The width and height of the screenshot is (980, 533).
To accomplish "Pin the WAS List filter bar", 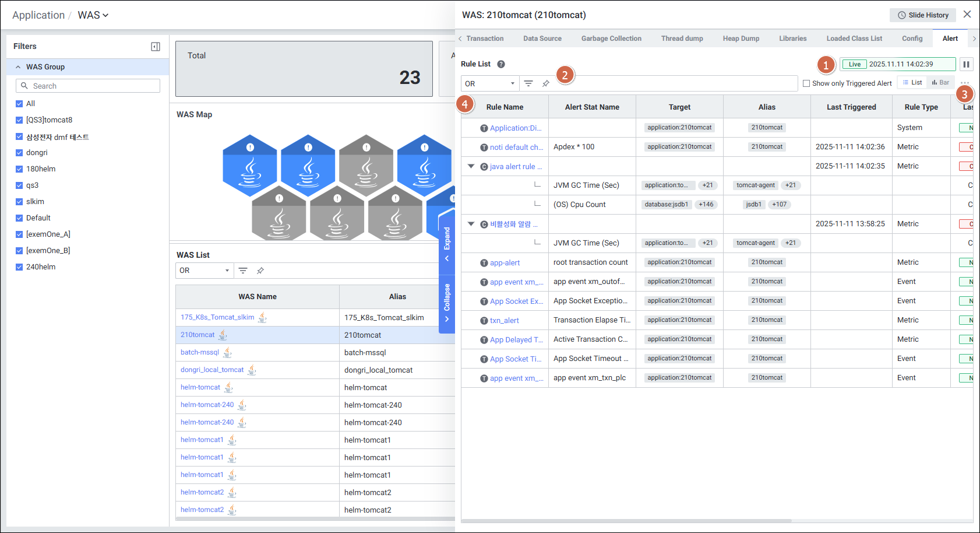I will pyautogui.click(x=260, y=271).
